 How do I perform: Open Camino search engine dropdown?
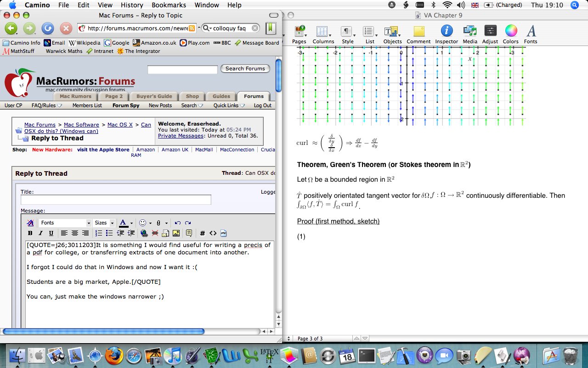206,28
